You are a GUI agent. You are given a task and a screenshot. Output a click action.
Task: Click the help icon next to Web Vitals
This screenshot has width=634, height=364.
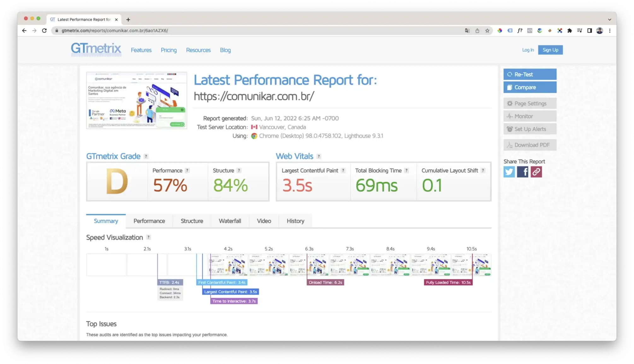[319, 156]
